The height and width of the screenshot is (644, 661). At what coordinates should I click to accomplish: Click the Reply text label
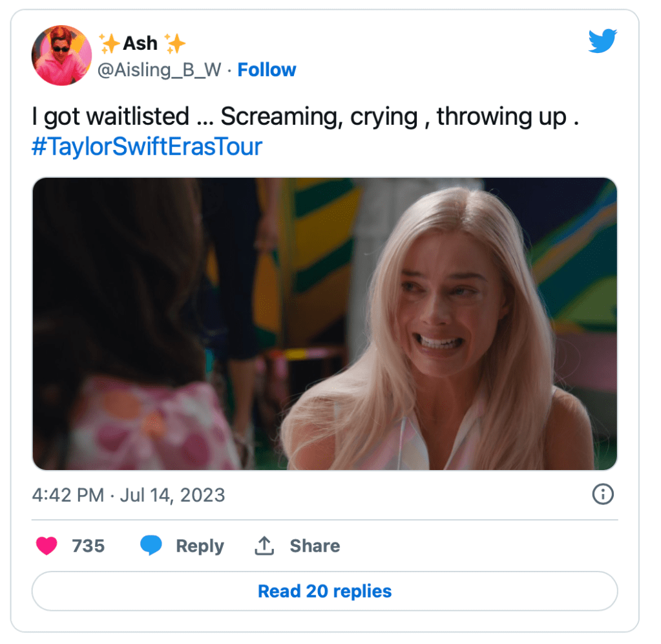pos(200,546)
